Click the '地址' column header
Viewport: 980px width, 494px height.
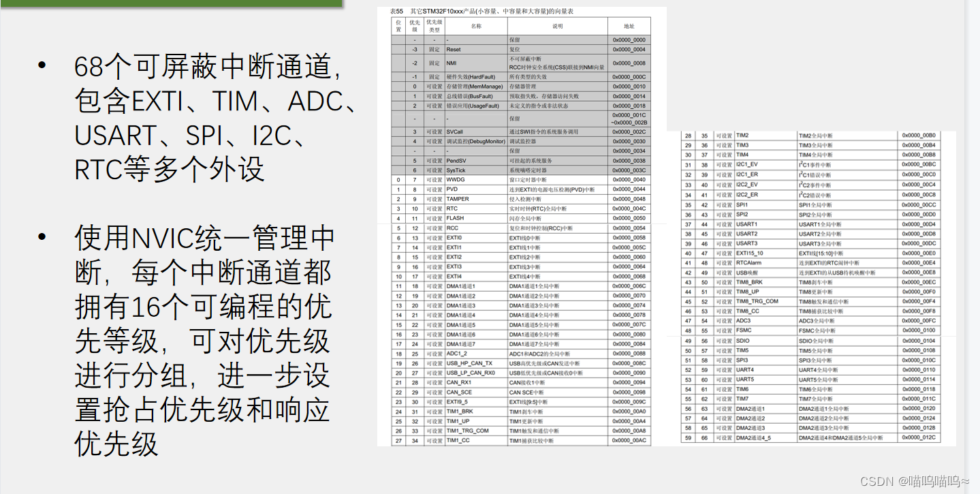[629, 26]
